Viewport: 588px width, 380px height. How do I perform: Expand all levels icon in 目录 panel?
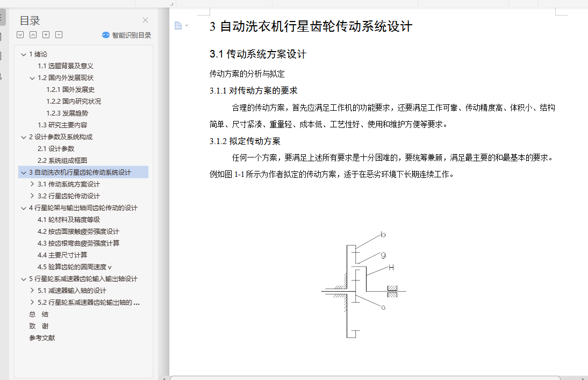[x=20, y=35]
